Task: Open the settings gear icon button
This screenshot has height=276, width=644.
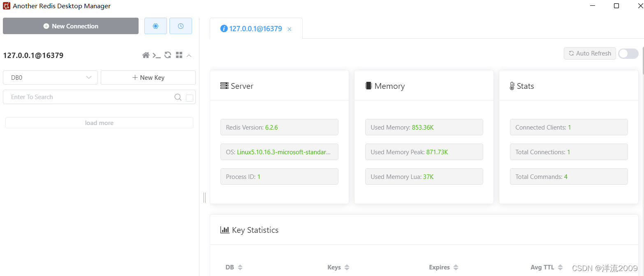Action: pyautogui.click(x=155, y=26)
